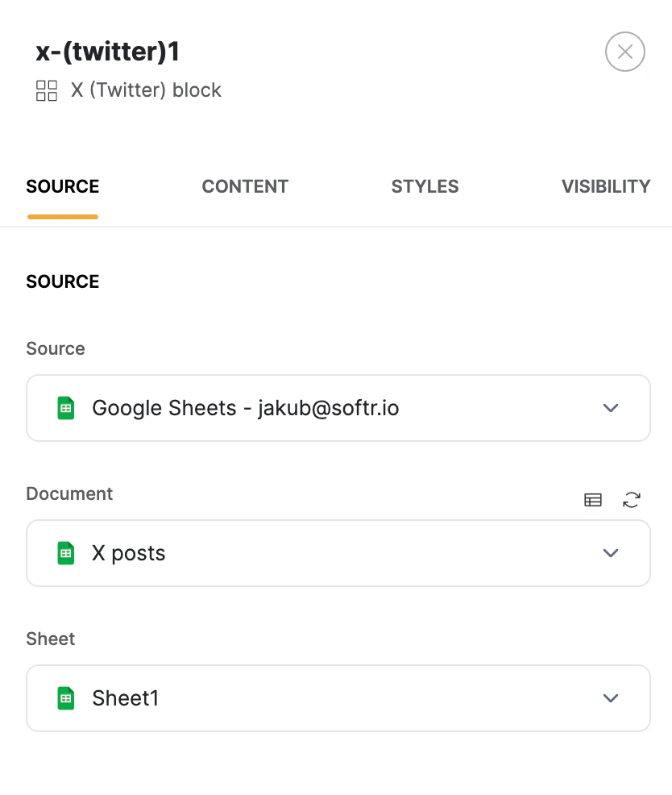The image size is (672, 795).
Task: Click the Google Sheets icon in the Source field
Action: point(66,408)
